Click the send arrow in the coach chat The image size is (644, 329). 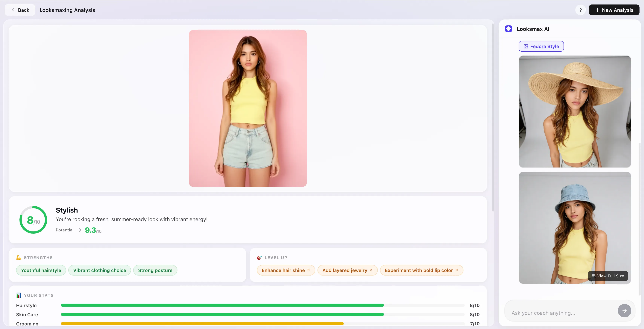624,310
